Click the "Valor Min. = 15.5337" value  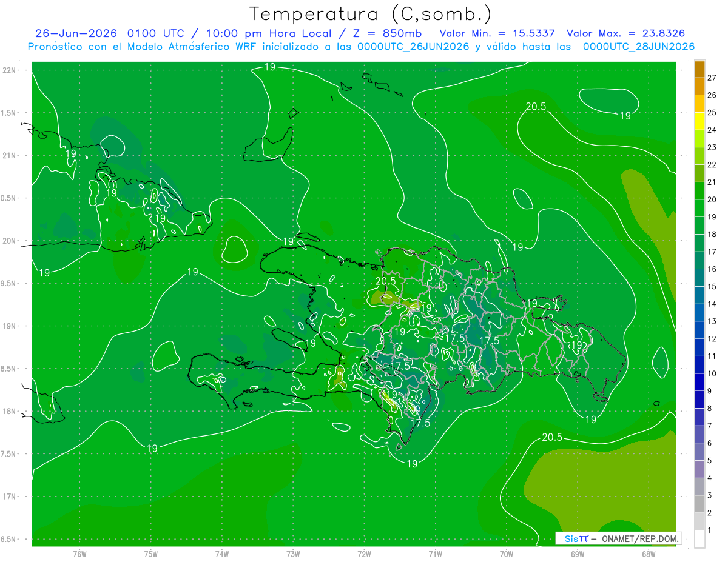tap(497, 33)
